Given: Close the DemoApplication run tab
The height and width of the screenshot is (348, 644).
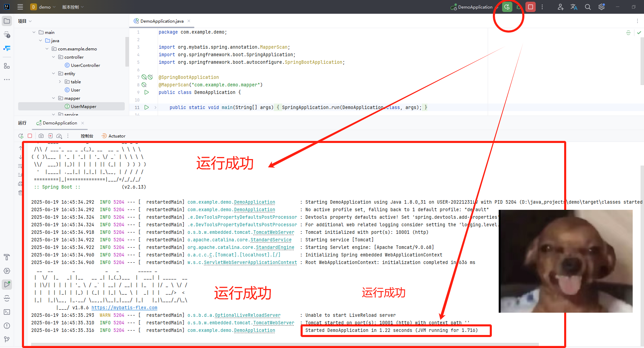Looking at the screenshot, I should tap(83, 123).
